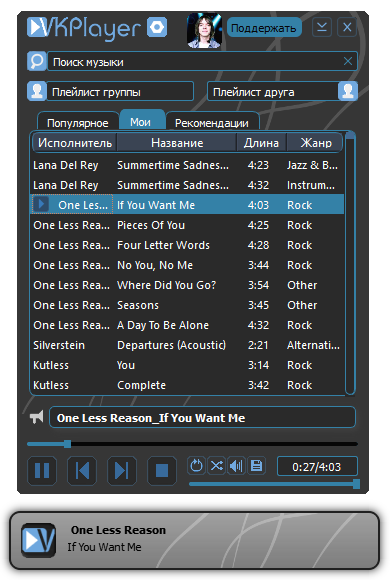Click group playlist user icon
The image size is (390, 580).
coord(37,91)
